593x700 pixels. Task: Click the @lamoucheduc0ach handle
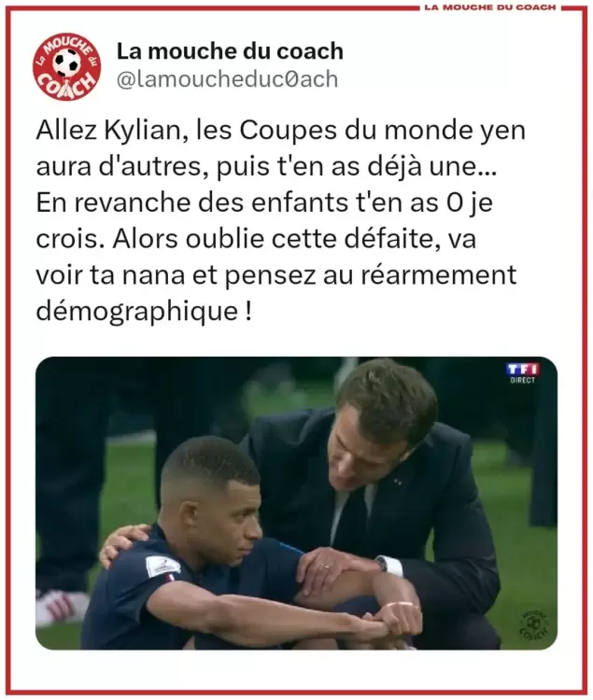point(227,79)
